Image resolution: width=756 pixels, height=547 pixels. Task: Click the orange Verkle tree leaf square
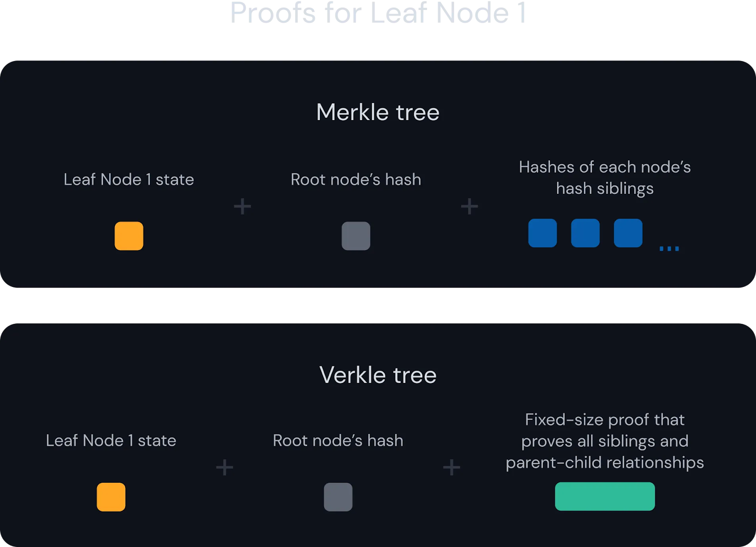(x=111, y=497)
